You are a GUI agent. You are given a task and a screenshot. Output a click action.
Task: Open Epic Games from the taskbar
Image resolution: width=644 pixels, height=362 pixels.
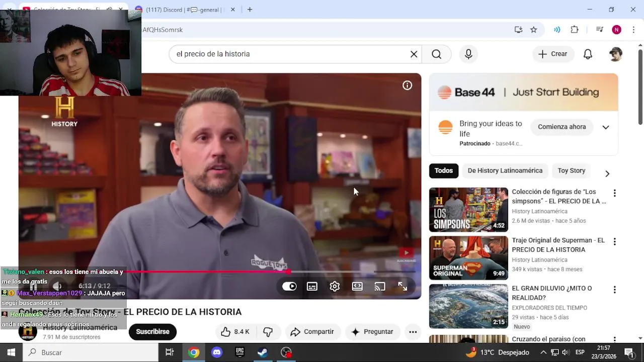[x=240, y=352]
